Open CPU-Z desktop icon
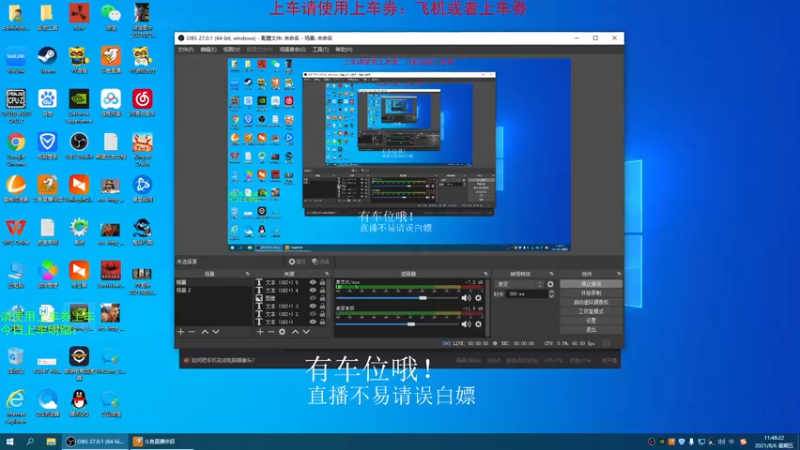Image resolution: width=800 pixels, height=450 pixels. coord(16,106)
